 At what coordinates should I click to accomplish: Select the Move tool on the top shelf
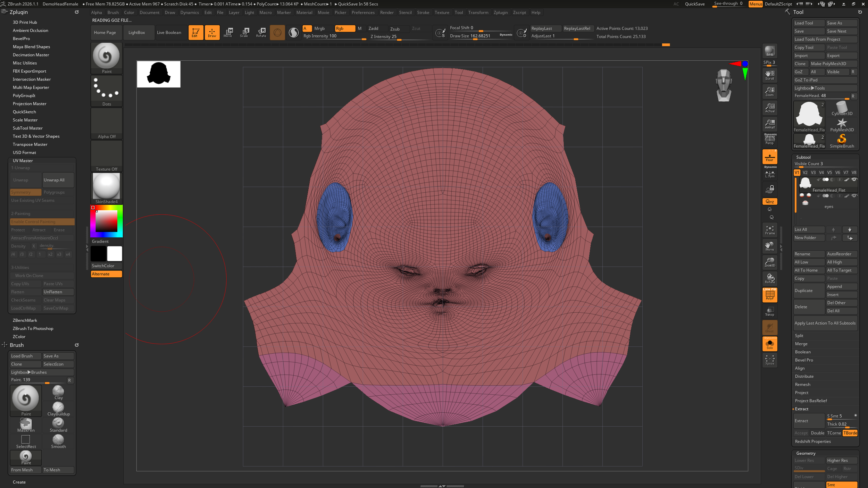click(229, 32)
